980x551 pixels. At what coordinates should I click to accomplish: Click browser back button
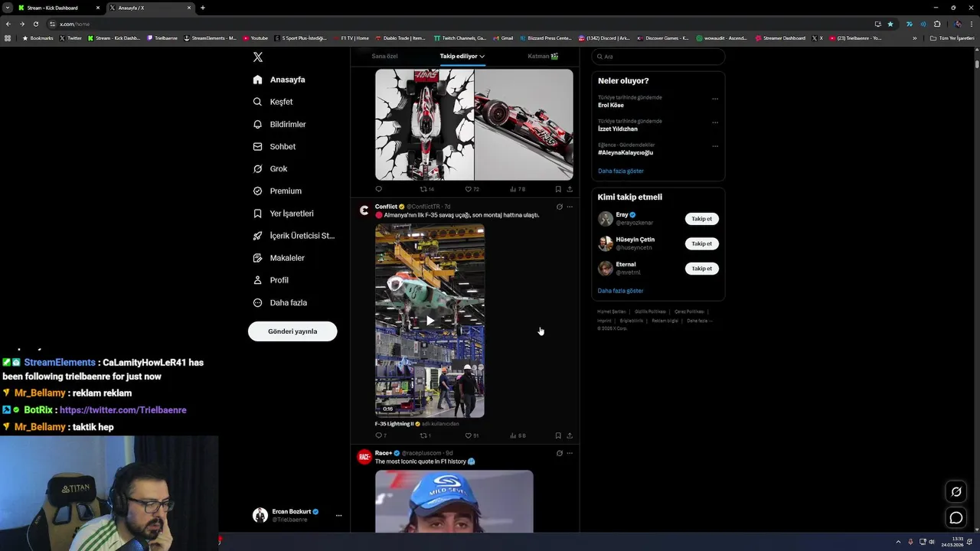coord(8,24)
